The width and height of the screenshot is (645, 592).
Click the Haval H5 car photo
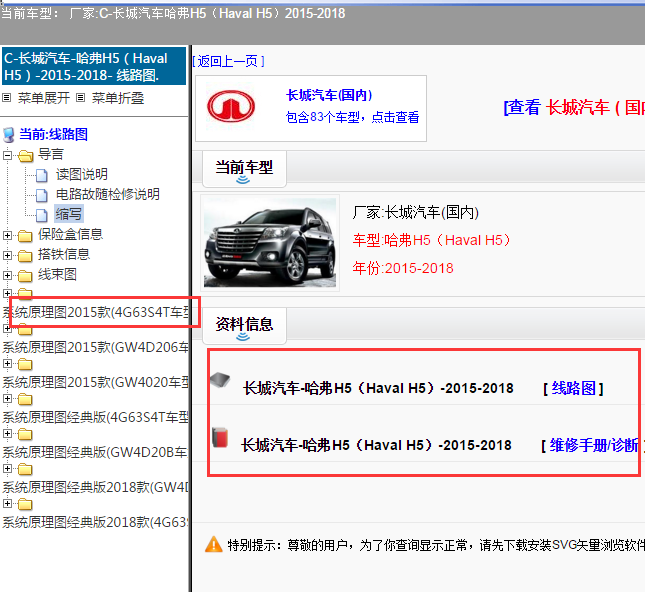point(270,243)
